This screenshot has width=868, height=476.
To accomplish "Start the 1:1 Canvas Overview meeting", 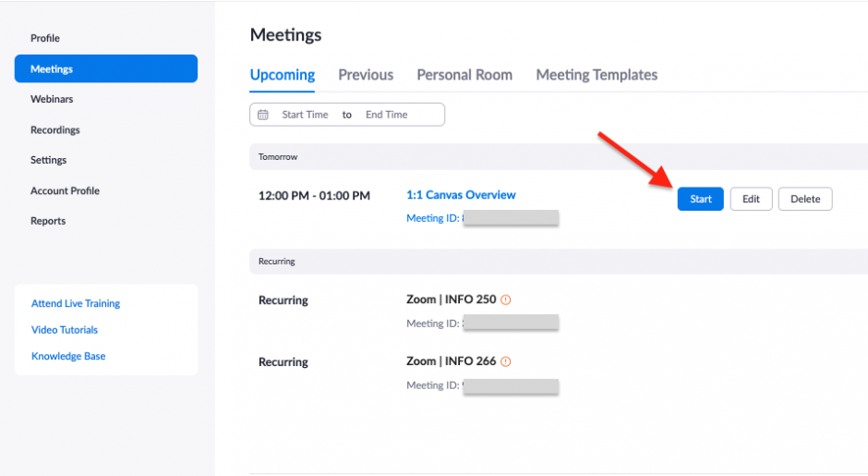I will point(701,199).
